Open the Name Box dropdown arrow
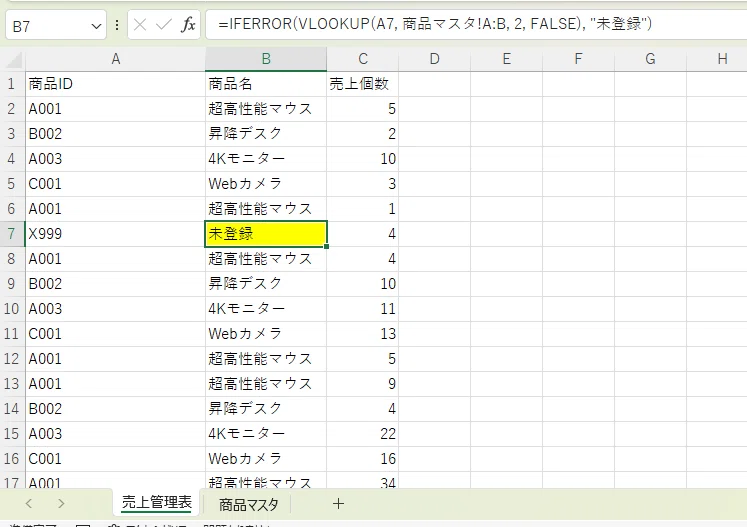 (x=96, y=26)
